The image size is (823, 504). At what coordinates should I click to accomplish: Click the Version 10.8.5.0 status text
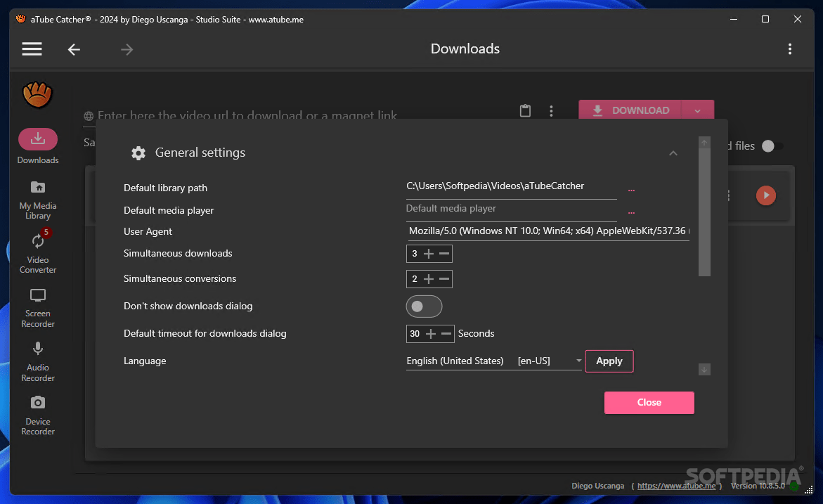758,486
